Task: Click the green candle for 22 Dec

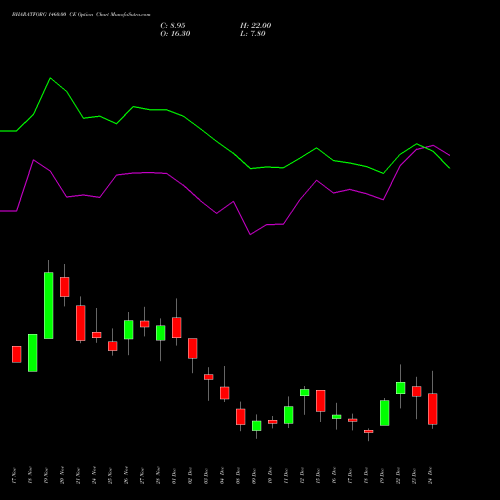Action: click(401, 388)
